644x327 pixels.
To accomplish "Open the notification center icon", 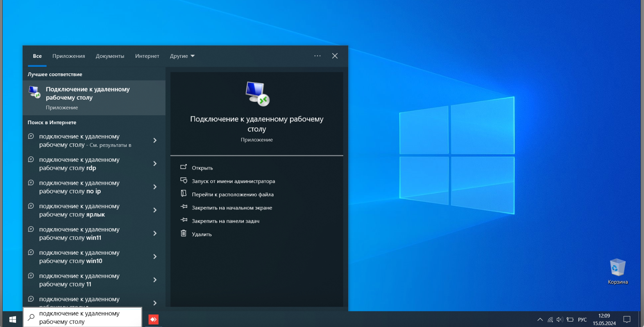I will [x=627, y=320].
